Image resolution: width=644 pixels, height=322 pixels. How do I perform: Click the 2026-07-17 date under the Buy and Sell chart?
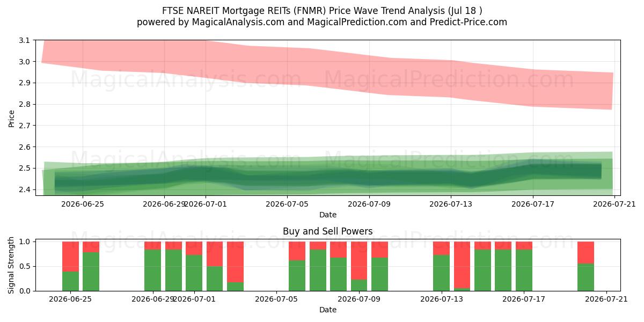(524, 299)
